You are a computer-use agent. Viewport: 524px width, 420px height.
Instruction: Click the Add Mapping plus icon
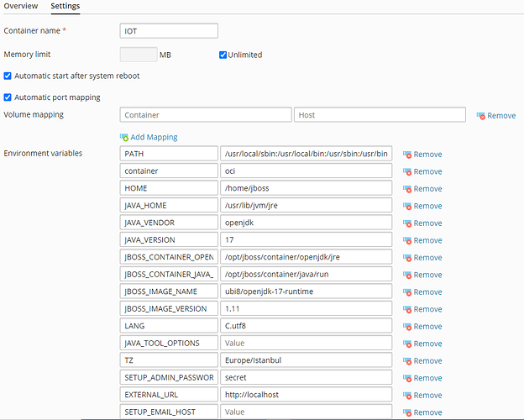[x=124, y=137]
